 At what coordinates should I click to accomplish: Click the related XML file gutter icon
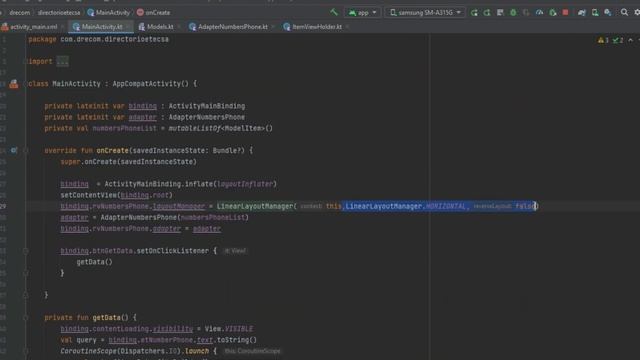pos(14,84)
